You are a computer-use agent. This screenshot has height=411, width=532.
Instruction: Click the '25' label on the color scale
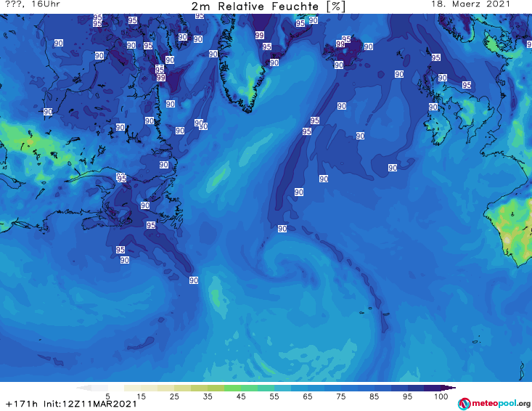pos(174,396)
